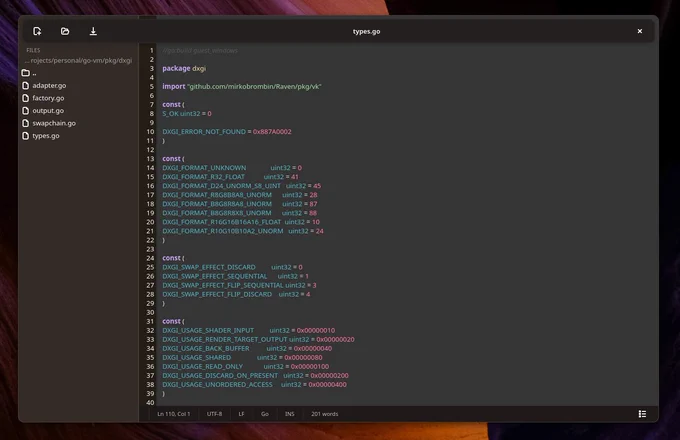Select types.go in file list
The height and width of the screenshot is (440, 680).
pos(46,136)
